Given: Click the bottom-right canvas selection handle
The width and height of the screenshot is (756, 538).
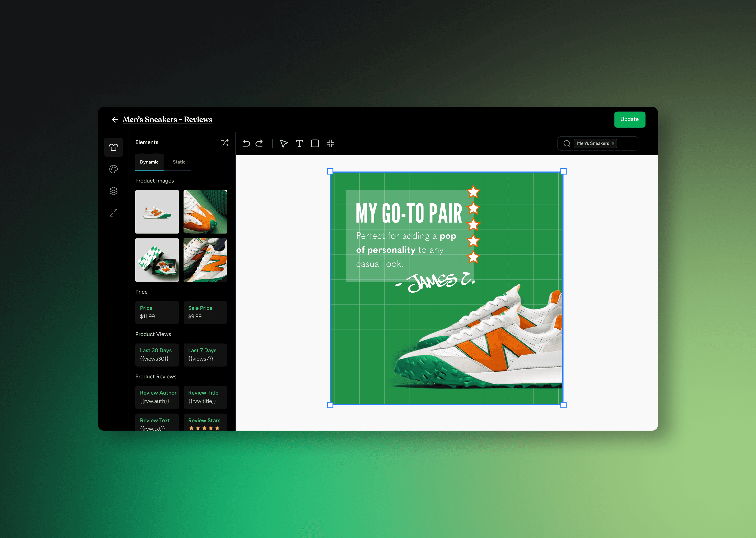Looking at the screenshot, I should click(563, 405).
